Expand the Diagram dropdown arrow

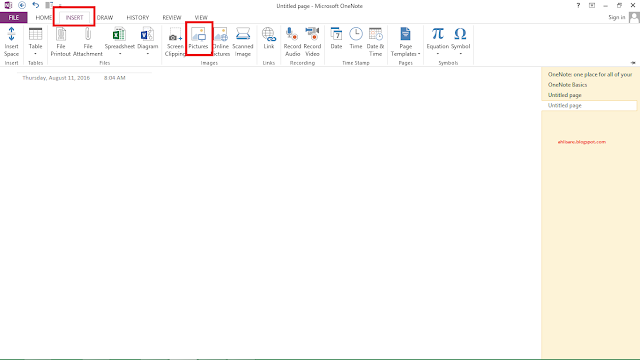coord(147,54)
